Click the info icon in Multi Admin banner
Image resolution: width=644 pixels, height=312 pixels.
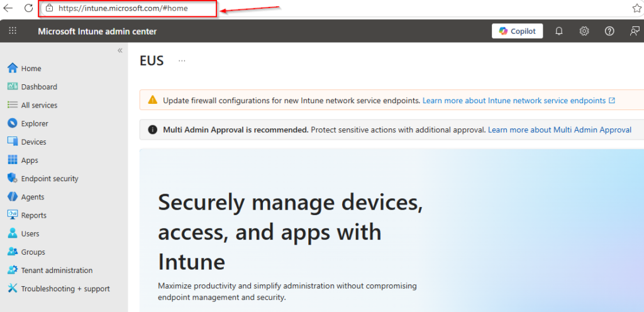[152, 130]
